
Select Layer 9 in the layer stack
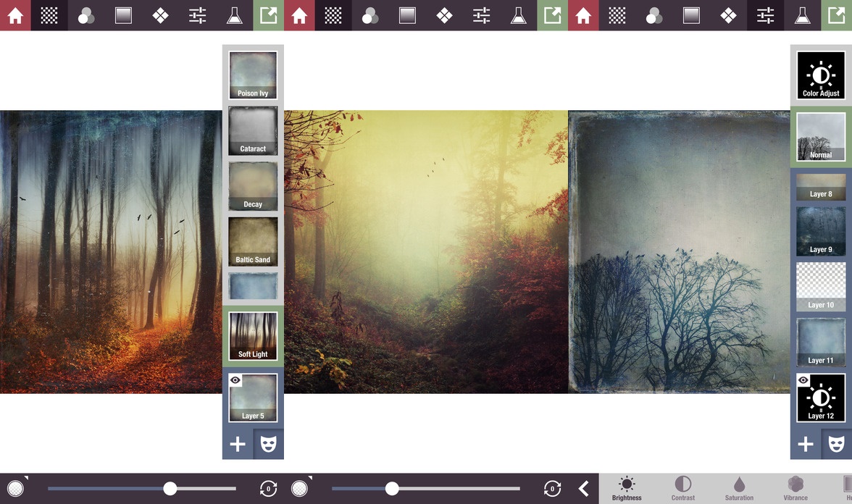pos(820,231)
